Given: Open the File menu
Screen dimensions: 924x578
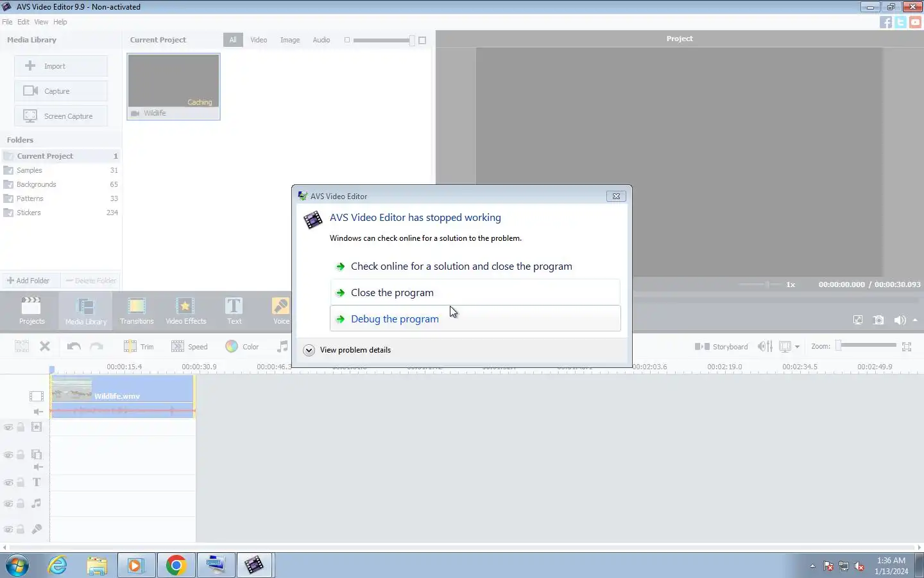Looking at the screenshot, I should coord(7,22).
